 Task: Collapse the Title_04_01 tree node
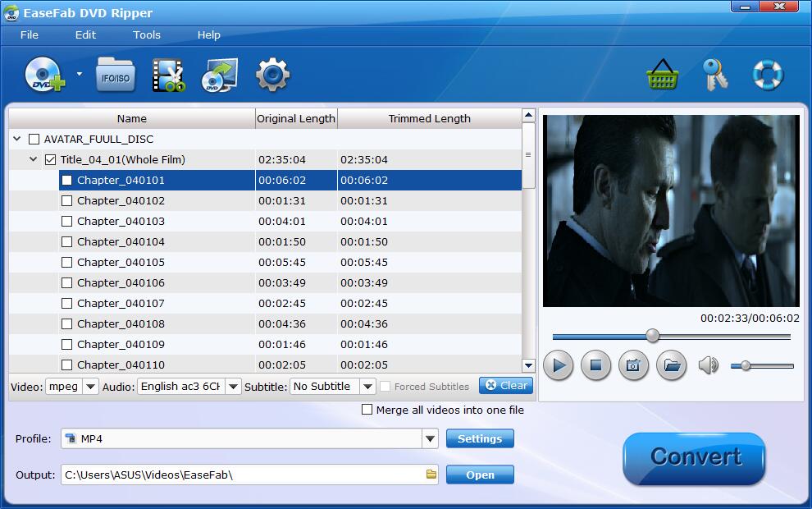click(x=33, y=159)
